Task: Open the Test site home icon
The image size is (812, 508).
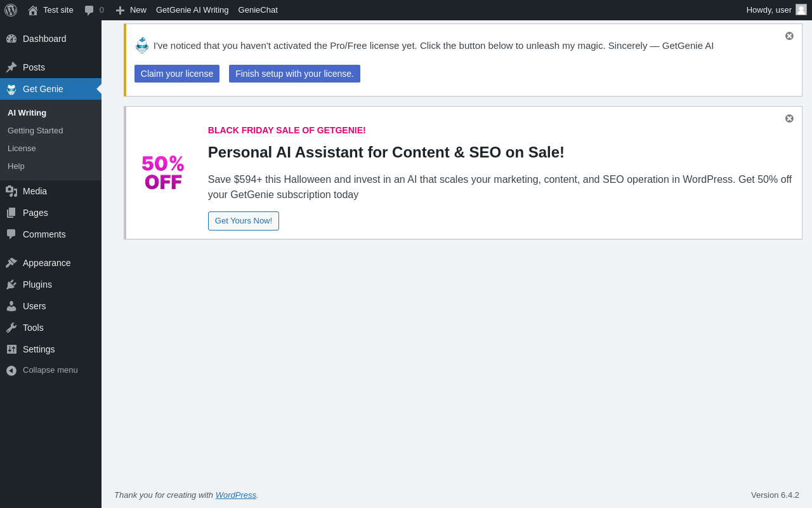Action: pos(33,10)
